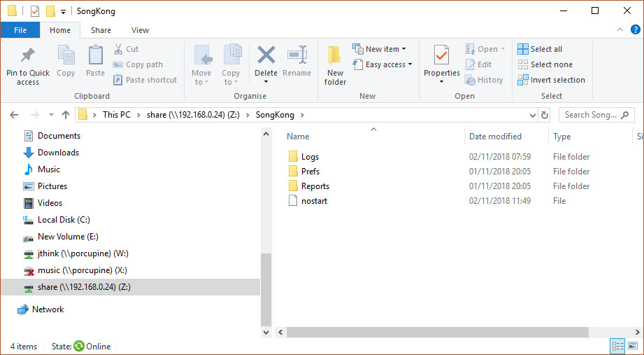Select music (\\porcupine) (X:) drive
This screenshot has height=355, width=644.
coord(75,271)
